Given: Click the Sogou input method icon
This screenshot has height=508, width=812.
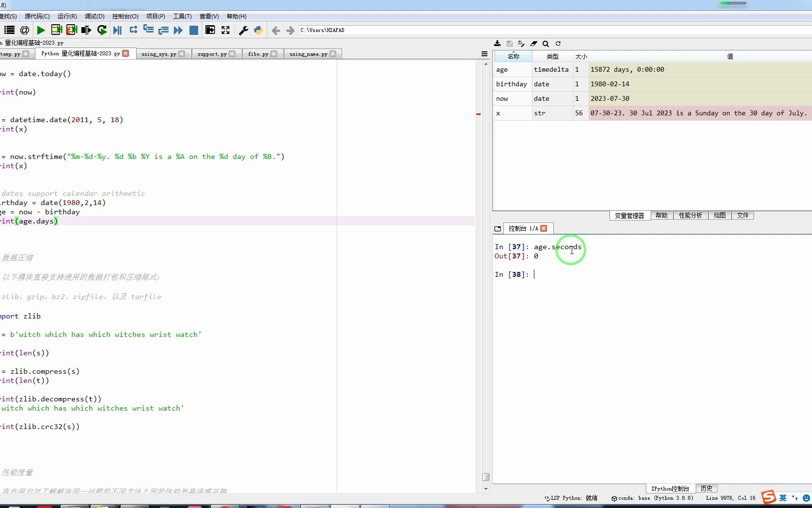Looking at the screenshot, I should click(768, 497).
